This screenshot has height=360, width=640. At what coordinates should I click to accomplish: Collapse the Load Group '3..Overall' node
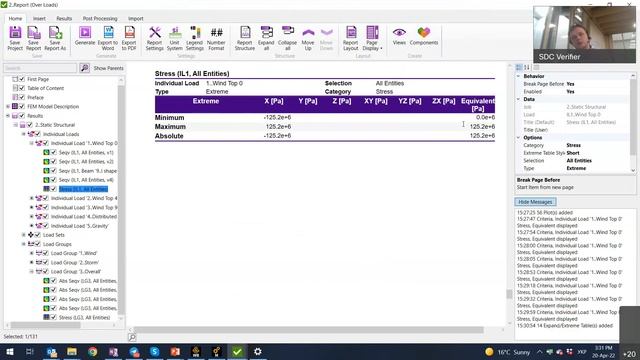[31, 271]
